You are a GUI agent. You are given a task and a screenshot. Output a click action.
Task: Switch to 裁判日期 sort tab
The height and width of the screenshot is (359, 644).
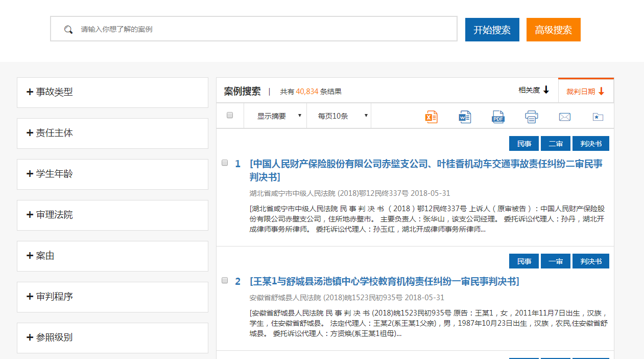point(585,92)
